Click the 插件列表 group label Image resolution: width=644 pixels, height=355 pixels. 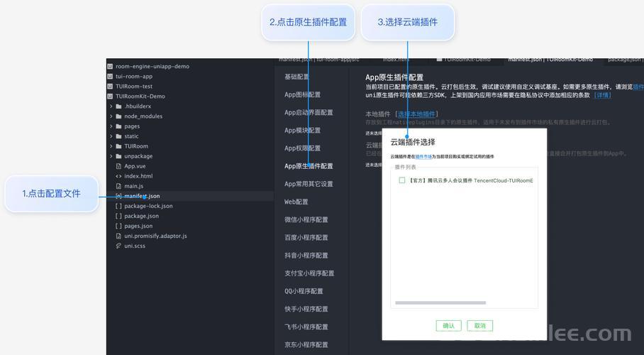pos(406,167)
